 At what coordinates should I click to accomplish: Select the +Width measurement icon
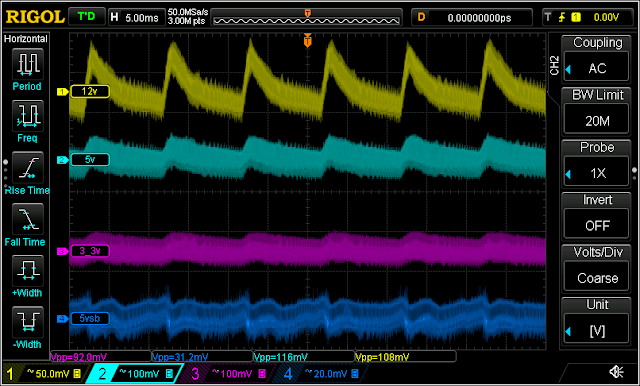tap(27, 272)
